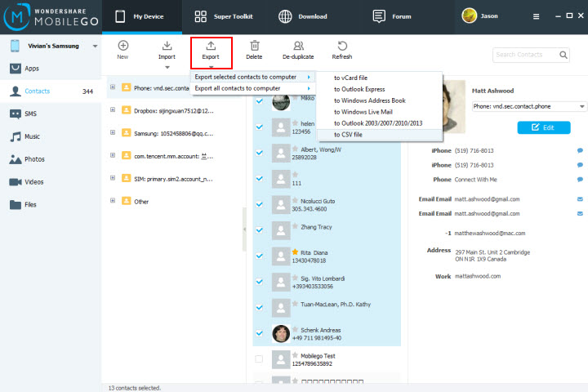Image resolution: width=588 pixels, height=392 pixels.
Task: Click the New contact toolbar icon
Action: pos(122,47)
